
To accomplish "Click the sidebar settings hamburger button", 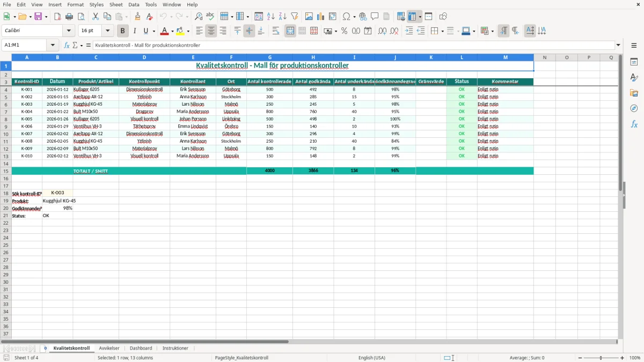I will (634, 45).
